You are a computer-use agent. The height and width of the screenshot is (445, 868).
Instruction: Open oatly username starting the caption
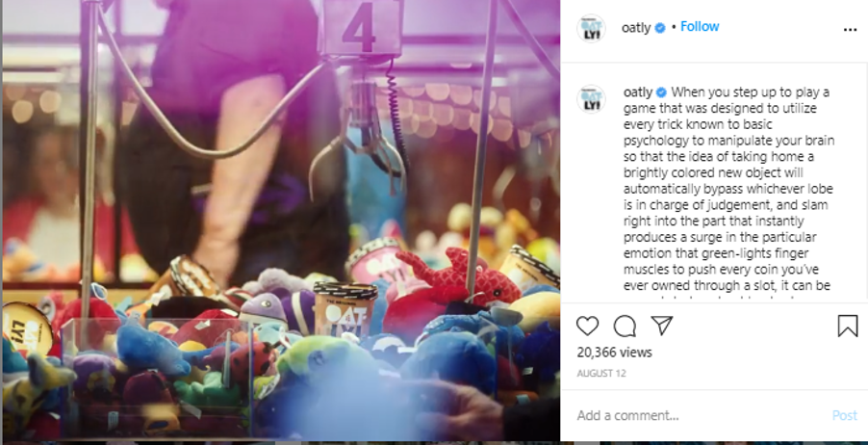coord(638,92)
